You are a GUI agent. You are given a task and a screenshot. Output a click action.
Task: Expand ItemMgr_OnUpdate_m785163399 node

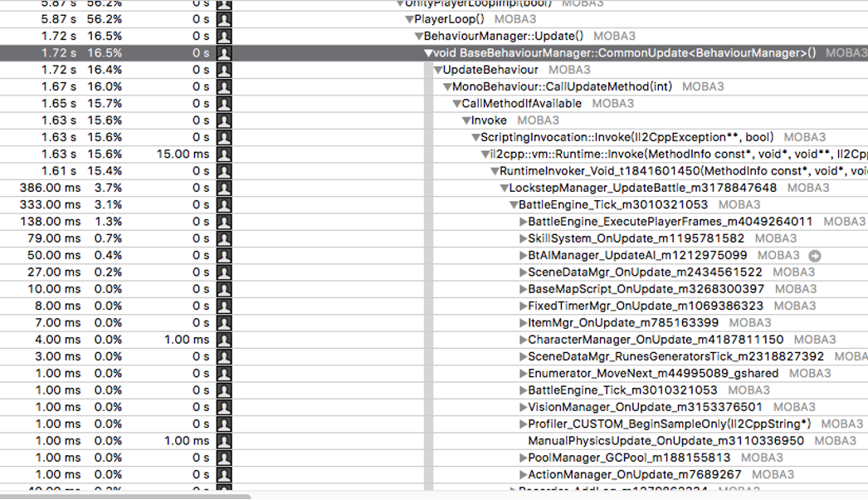tap(523, 322)
